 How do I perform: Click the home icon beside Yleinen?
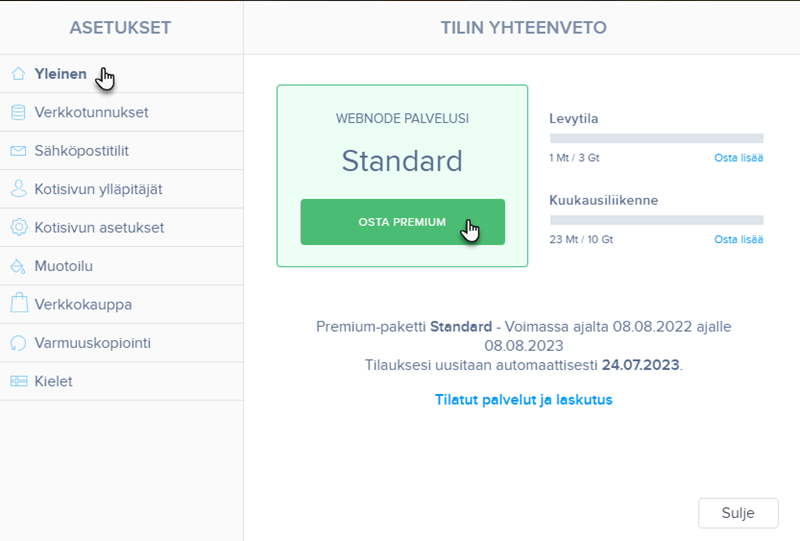point(18,74)
